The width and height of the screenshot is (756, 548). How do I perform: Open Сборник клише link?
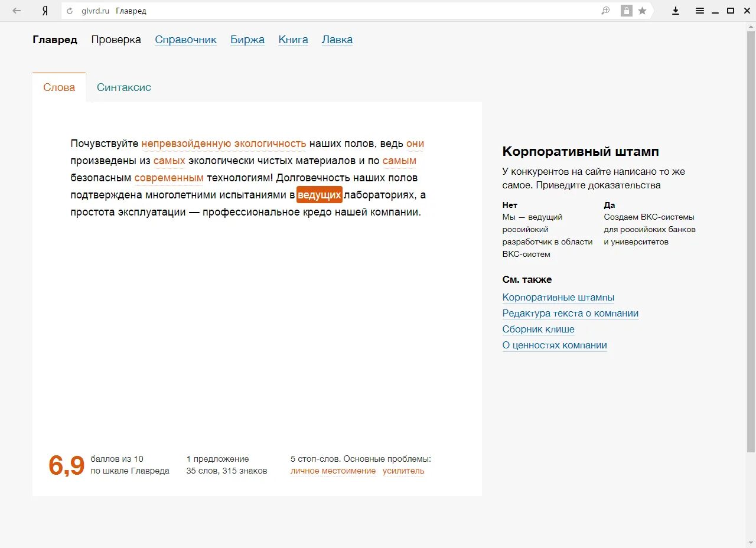click(539, 330)
